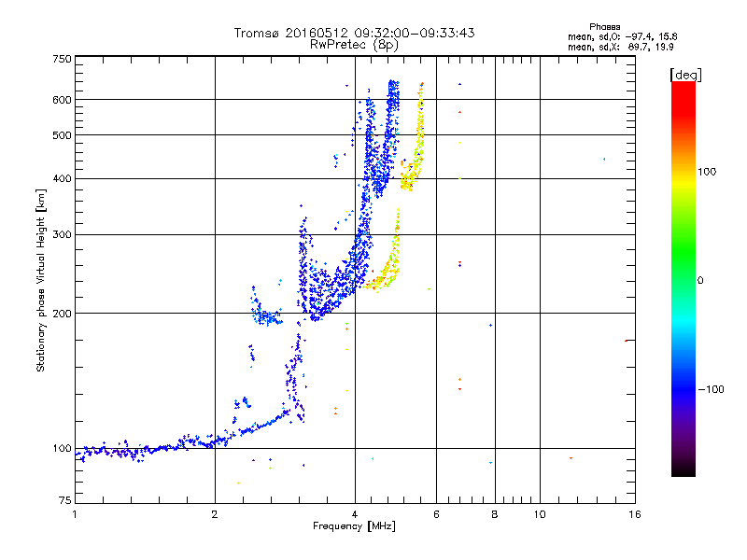This screenshot has width=747, height=560.
Task: Click y-axis tick label "400"
Action: coord(62,178)
